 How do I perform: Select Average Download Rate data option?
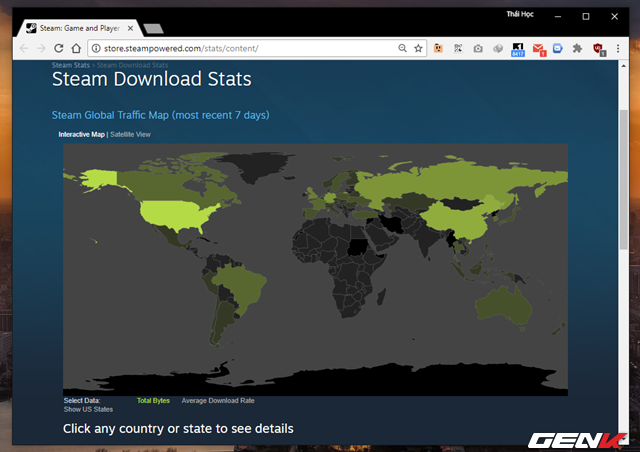pos(218,401)
